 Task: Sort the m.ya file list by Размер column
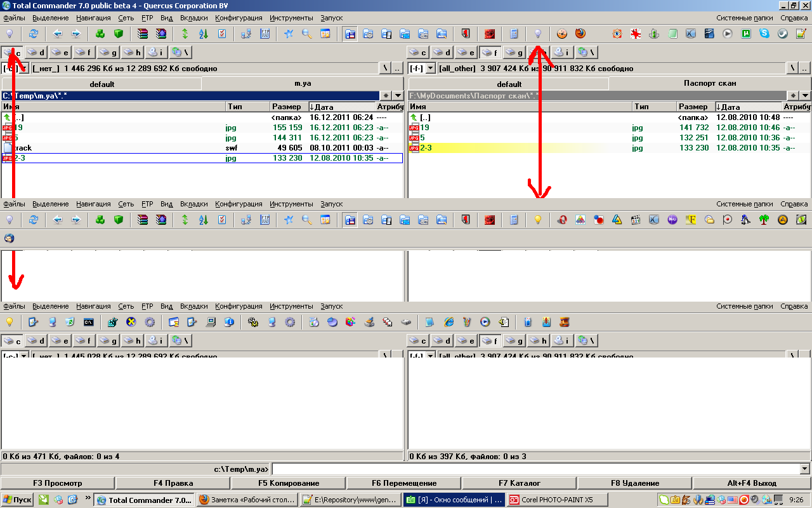click(x=288, y=107)
